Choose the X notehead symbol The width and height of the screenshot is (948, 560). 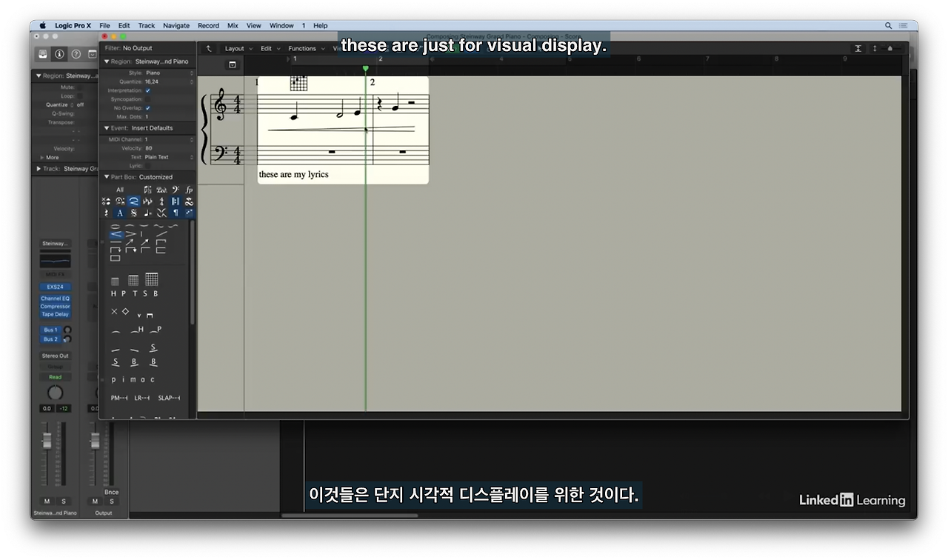click(x=114, y=312)
